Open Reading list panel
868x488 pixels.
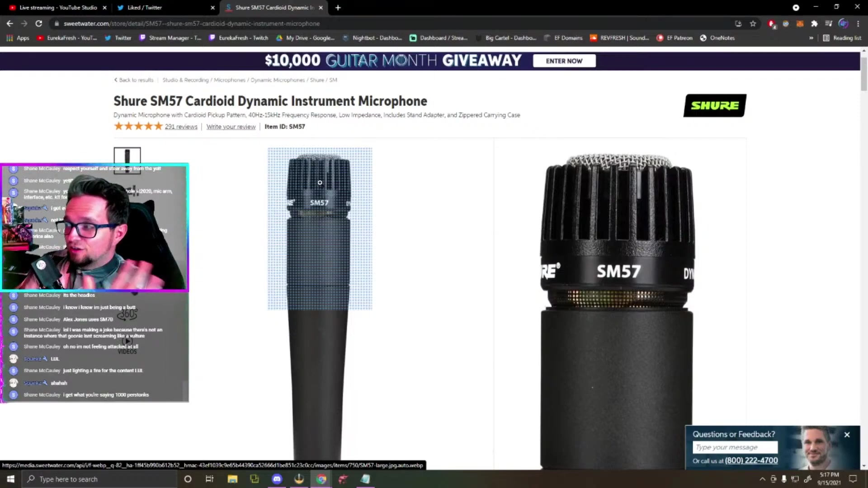coord(842,38)
